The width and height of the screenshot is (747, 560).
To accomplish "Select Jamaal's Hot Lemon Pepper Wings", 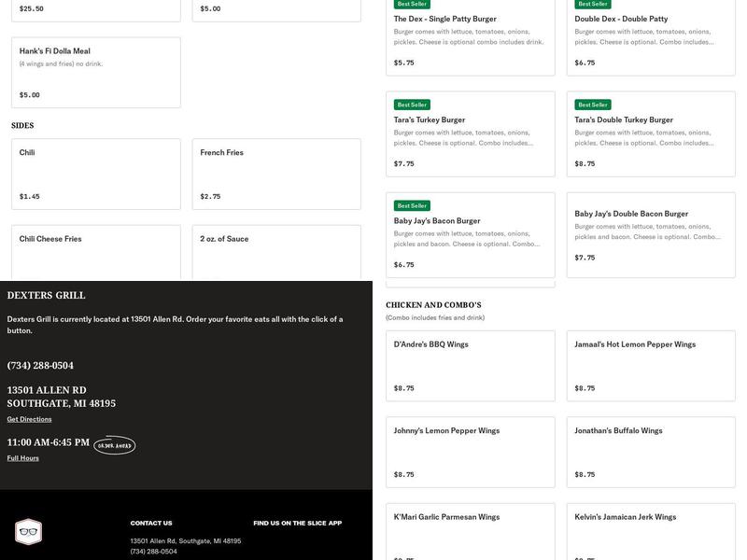I will (650, 365).
